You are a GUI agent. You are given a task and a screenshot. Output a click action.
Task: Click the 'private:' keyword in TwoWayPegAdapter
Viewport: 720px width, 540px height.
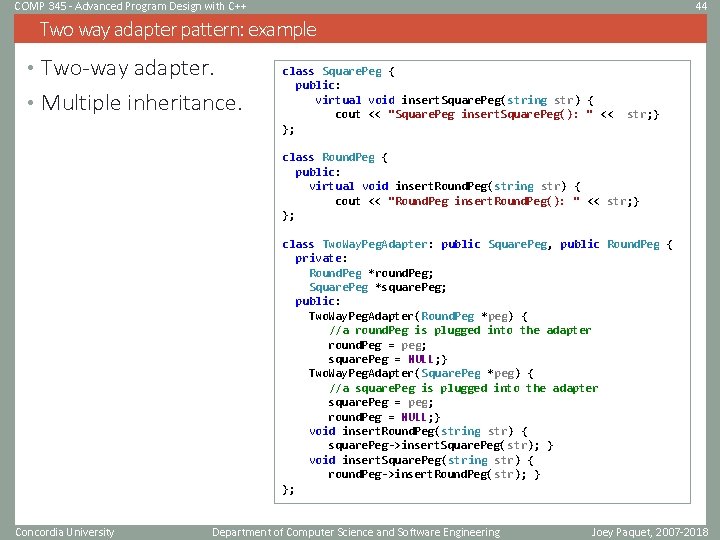321,259
